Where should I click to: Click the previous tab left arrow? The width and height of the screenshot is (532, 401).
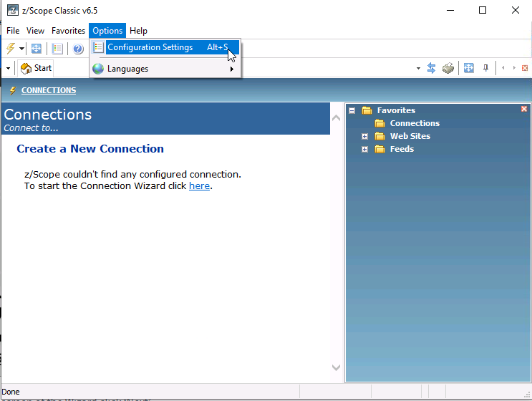click(503, 68)
